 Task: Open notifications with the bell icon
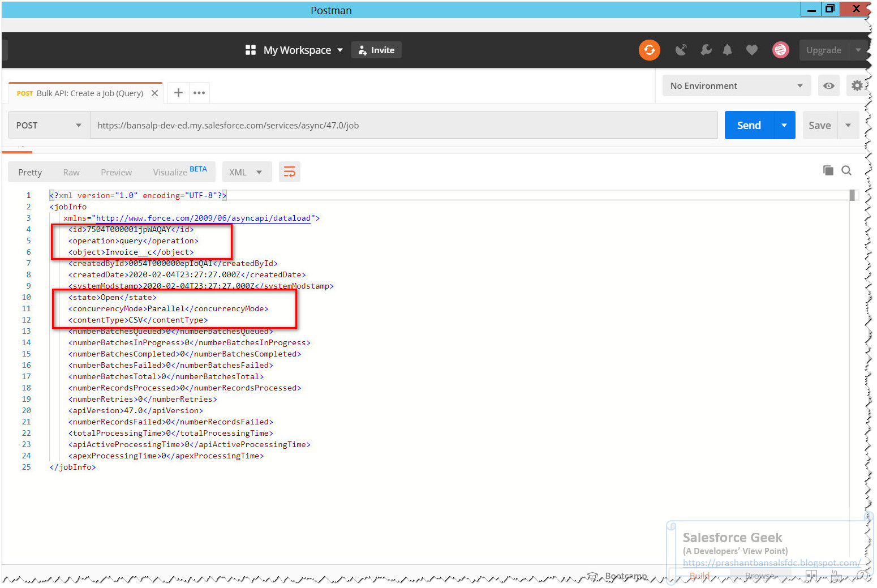click(727, 50)
